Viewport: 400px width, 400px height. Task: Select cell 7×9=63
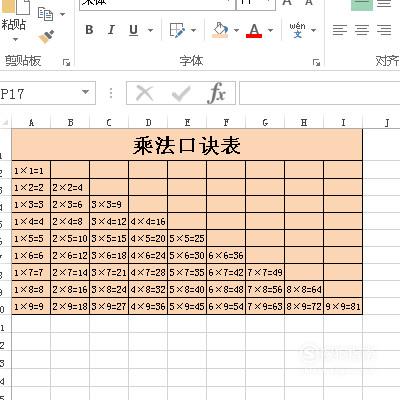coord(265,306)
